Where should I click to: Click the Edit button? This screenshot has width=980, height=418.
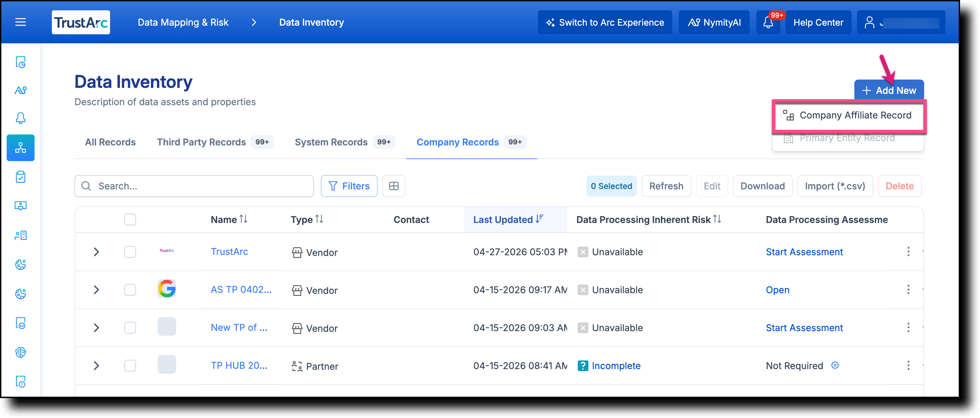click(x=712, y=186)
